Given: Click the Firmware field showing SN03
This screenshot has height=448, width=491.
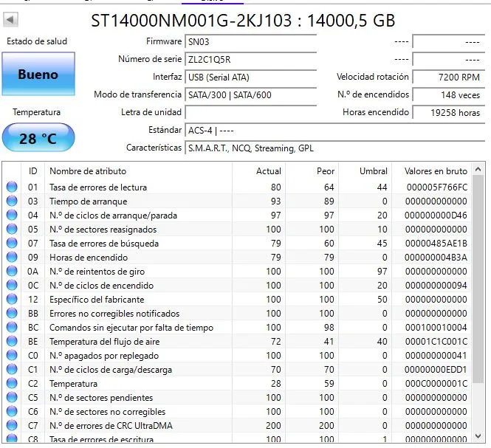Looking at the screenshot, I should pos(250,41).
